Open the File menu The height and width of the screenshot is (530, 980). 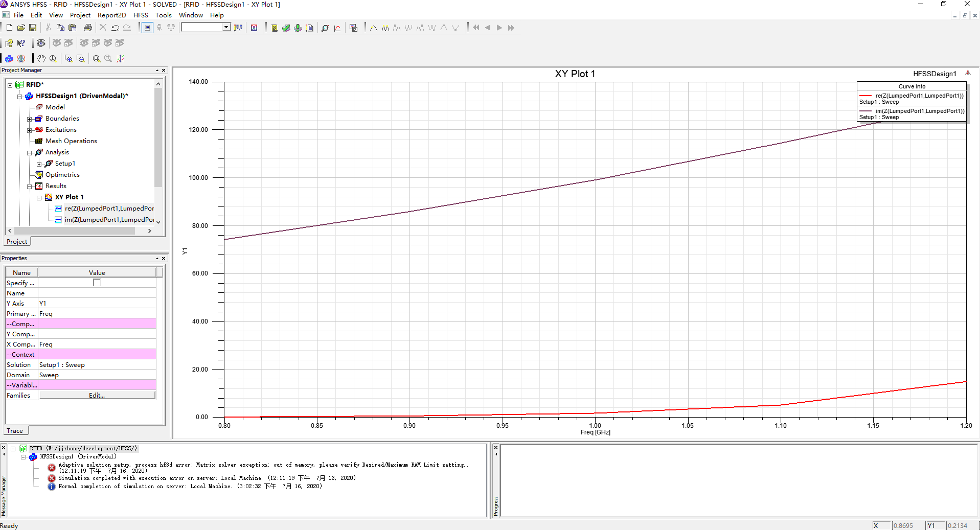tap(18, 15)
